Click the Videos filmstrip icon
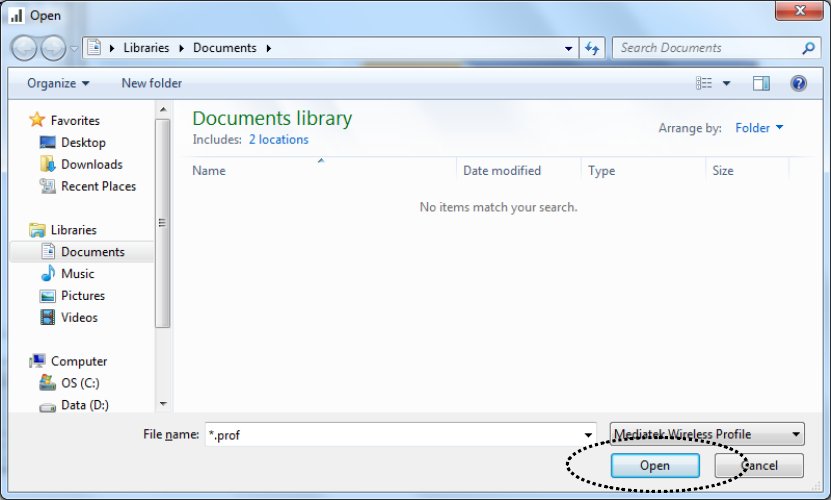This screenshot has height=500, width=831. [x=48, y=317]
